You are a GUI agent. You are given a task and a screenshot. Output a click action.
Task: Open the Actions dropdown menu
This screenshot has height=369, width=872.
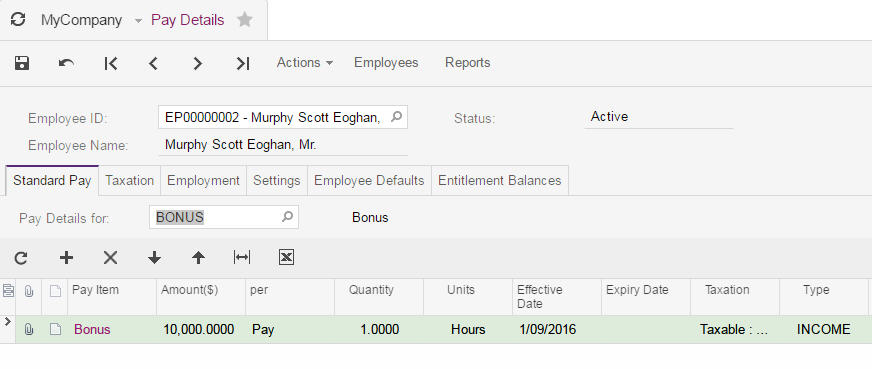pyautogui.click(x=305, y=63)
